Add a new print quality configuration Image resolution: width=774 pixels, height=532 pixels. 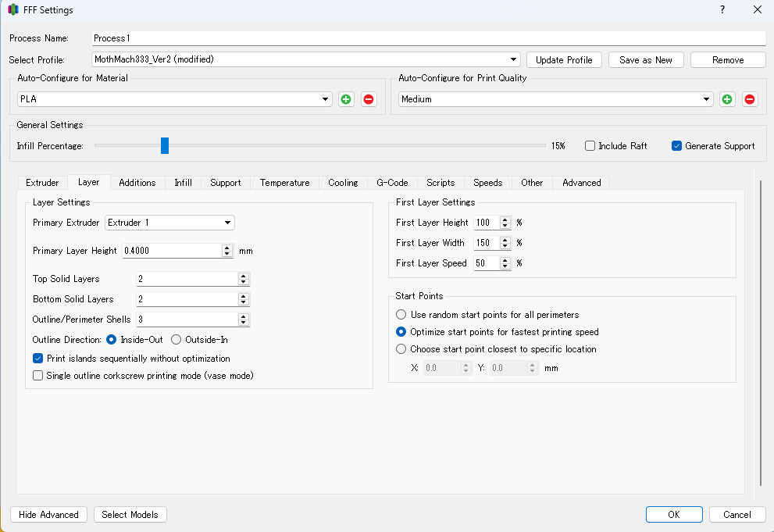point(726,99)
